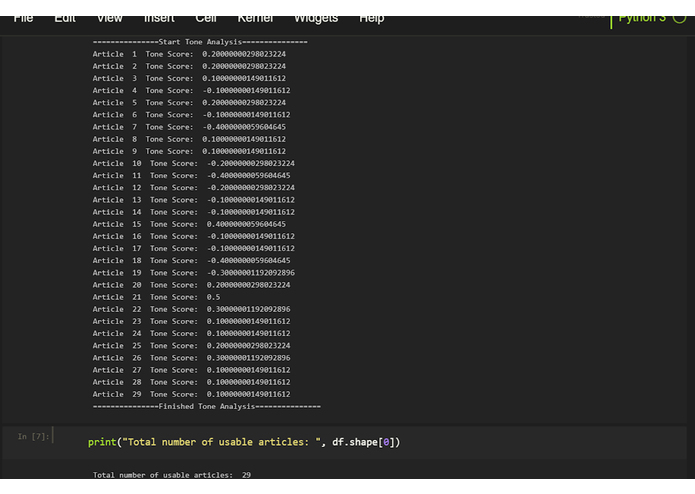Select the Article 3 tone score line
Image resolution: width=695 pixels, height=494 pixels.
189,78
